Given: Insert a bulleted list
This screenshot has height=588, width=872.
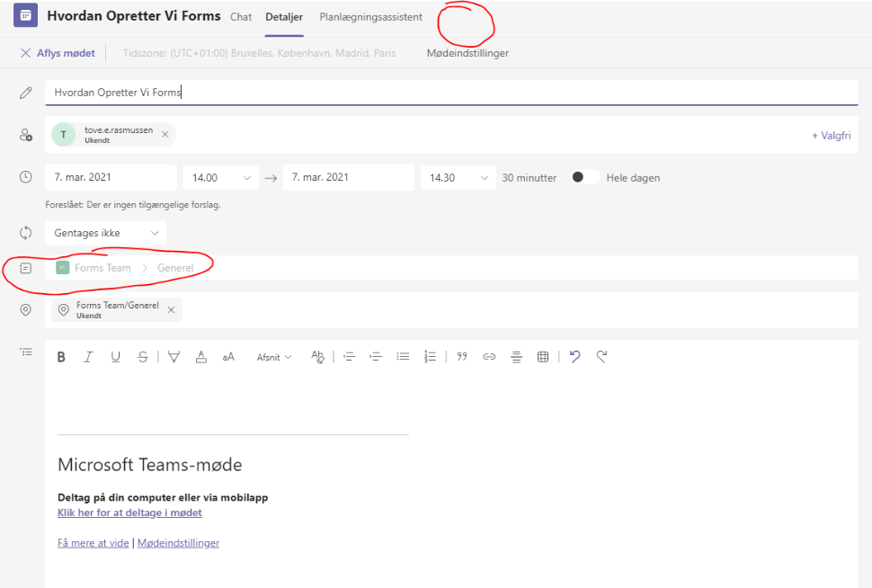Looking at the screenshot, I should [x=404, y=357].
